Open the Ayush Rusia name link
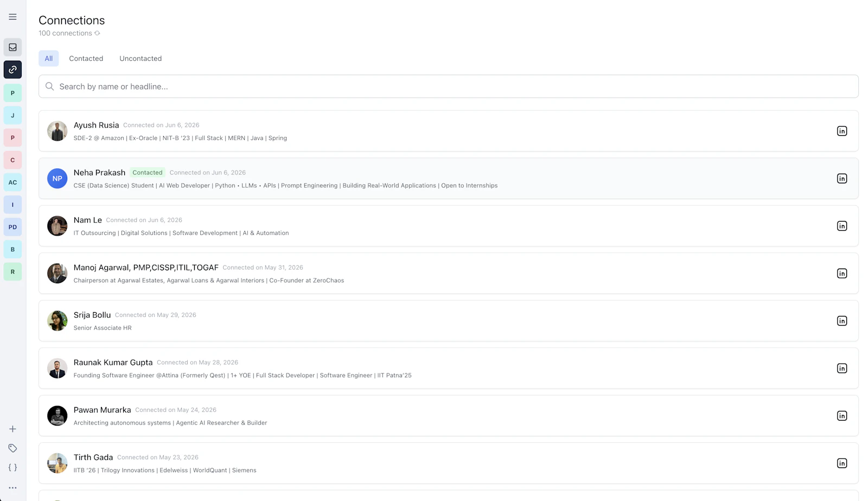 pos(96,125)
